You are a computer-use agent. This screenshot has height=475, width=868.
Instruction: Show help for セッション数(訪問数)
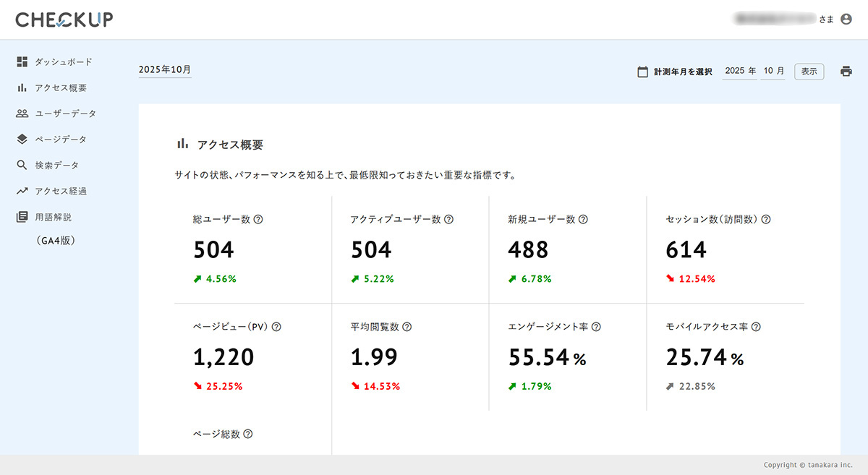[766, 220]
